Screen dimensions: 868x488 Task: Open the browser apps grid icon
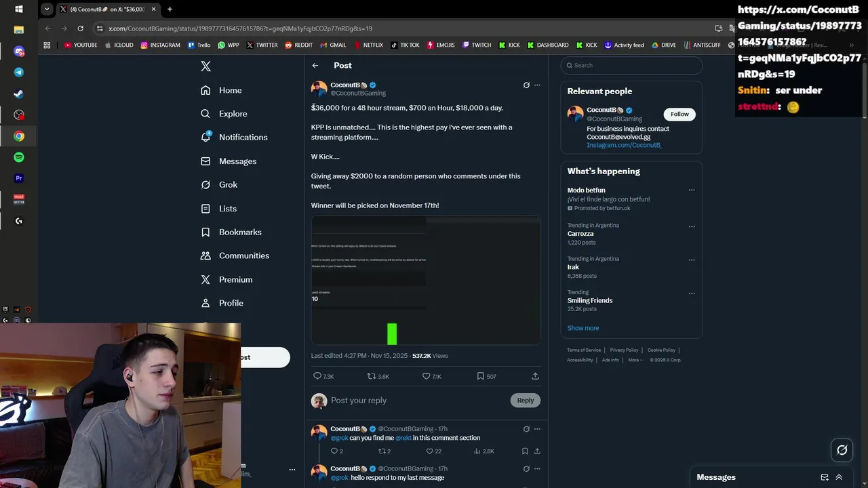click(x=47, y=45)
